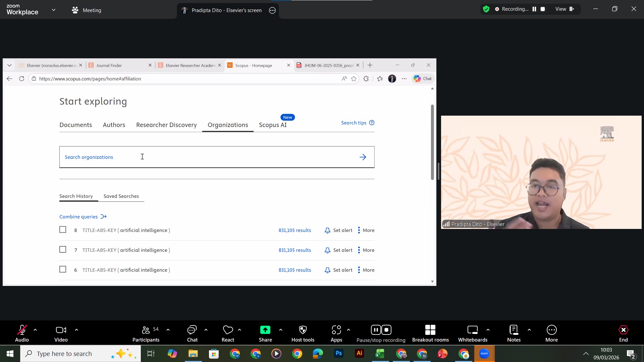Expand the Audio options arrow
Screen dimensions: 644x362
[35, 330]
